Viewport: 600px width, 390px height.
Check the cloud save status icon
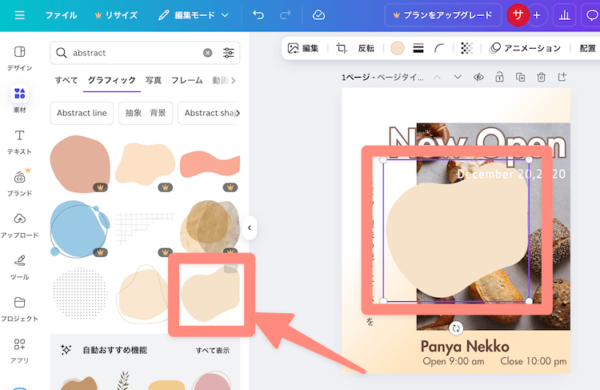(319, 15)
